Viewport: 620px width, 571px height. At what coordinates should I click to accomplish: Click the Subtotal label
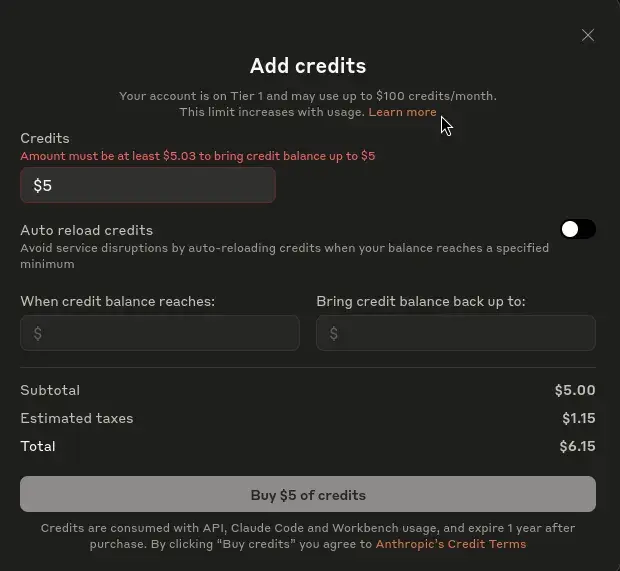pos(50,390)
